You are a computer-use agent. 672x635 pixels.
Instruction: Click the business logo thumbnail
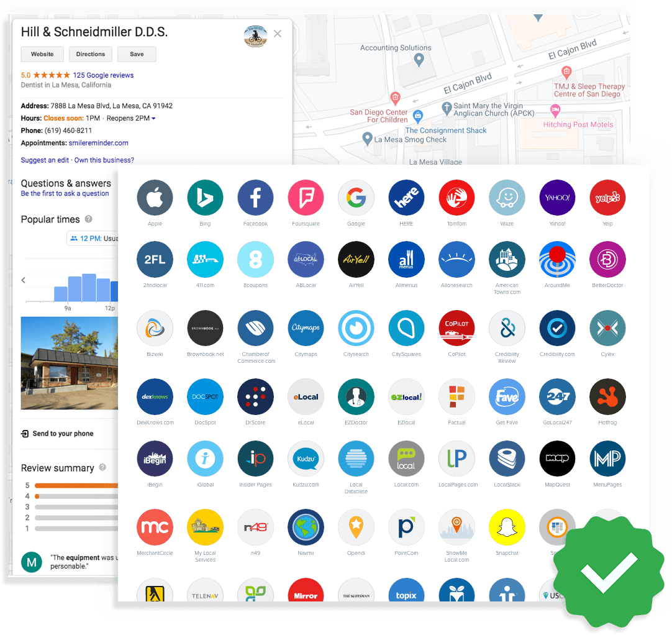(255, 35)
